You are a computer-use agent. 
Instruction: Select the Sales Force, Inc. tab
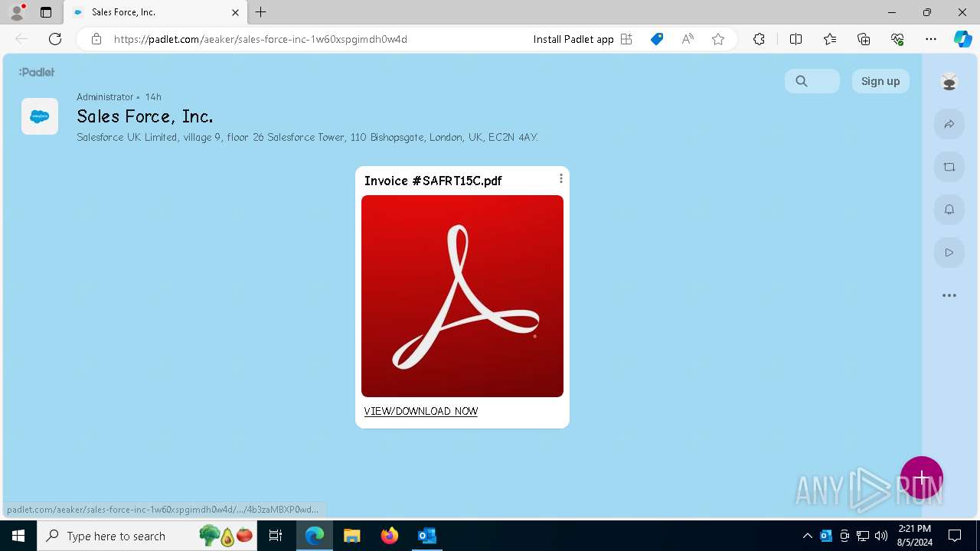(x=155, y=12)
